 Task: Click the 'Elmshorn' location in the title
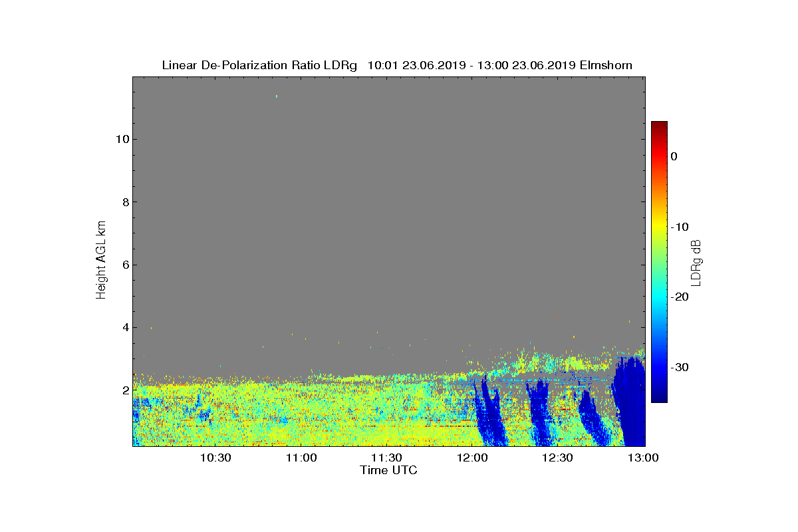click(x=606, y=65)
